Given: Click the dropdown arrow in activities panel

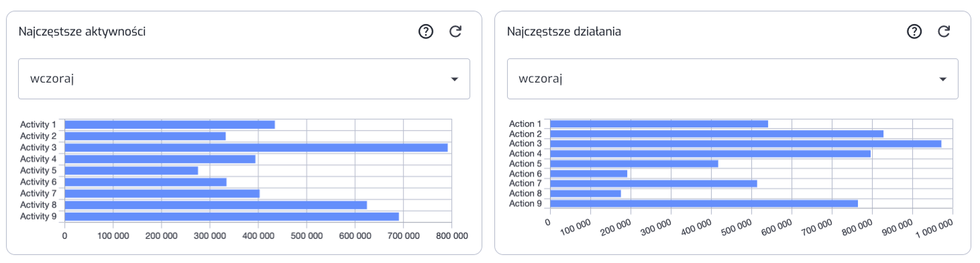Looking at the screenshot, I should (455, 79).
